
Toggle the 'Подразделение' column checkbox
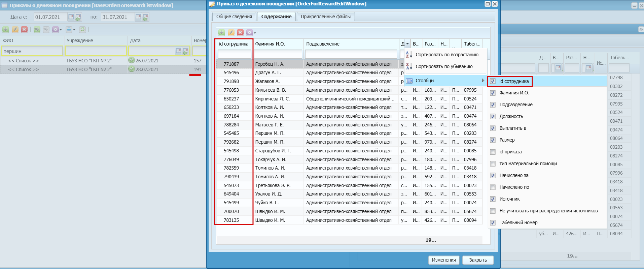click(x=493, y=105)
